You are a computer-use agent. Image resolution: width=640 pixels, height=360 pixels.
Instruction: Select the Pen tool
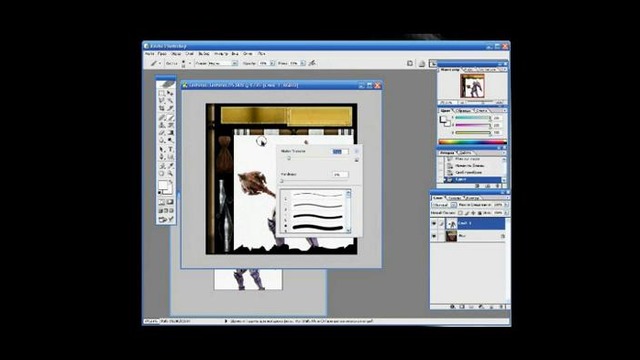pos(162,157)
